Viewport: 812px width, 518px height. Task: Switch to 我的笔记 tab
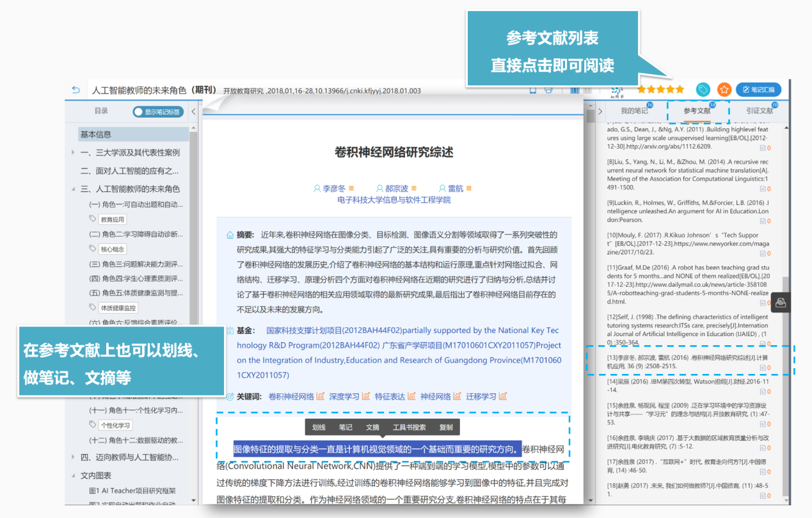[x=635, y=111]
